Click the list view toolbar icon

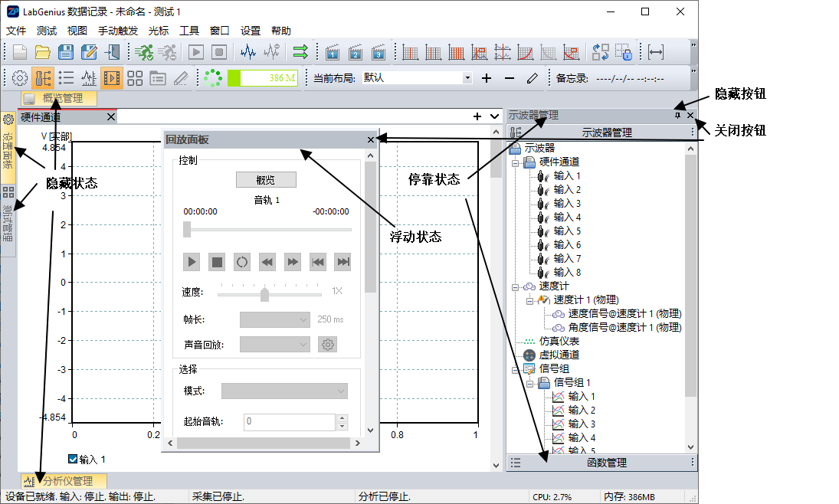(x=66, y=78)
